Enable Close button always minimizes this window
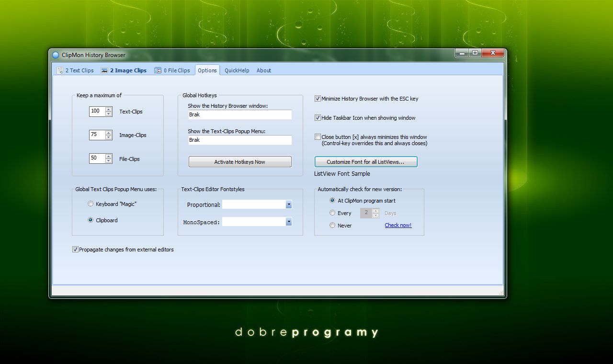 coord(318,137)
